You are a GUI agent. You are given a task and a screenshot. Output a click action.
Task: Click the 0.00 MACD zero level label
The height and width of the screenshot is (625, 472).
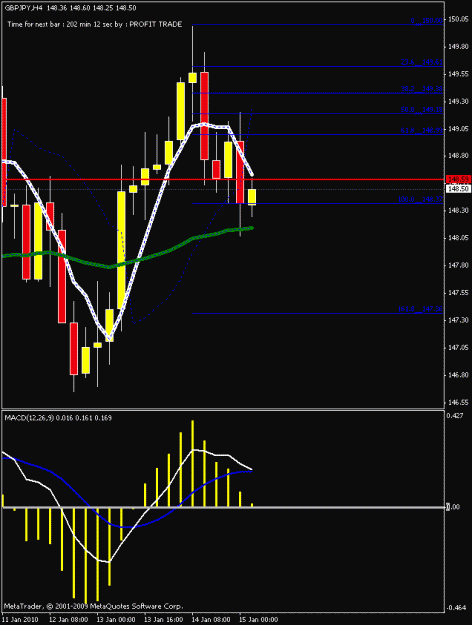click(x=453, y=507)
